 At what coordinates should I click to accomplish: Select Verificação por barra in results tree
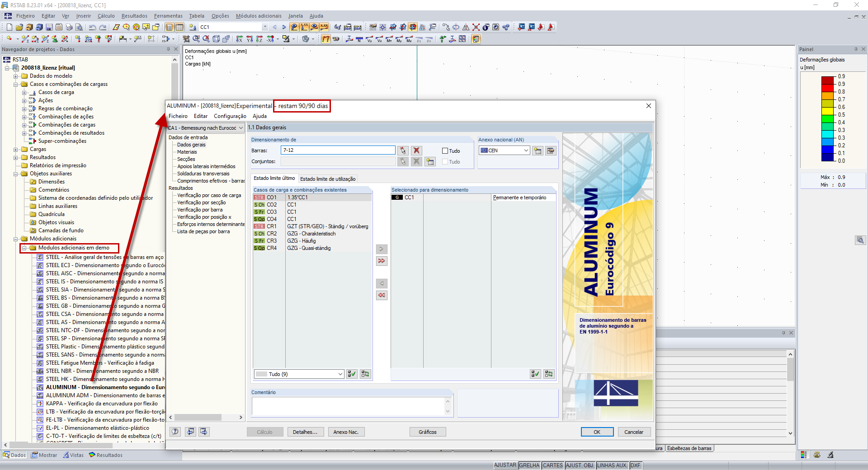(x=200, y=210)
